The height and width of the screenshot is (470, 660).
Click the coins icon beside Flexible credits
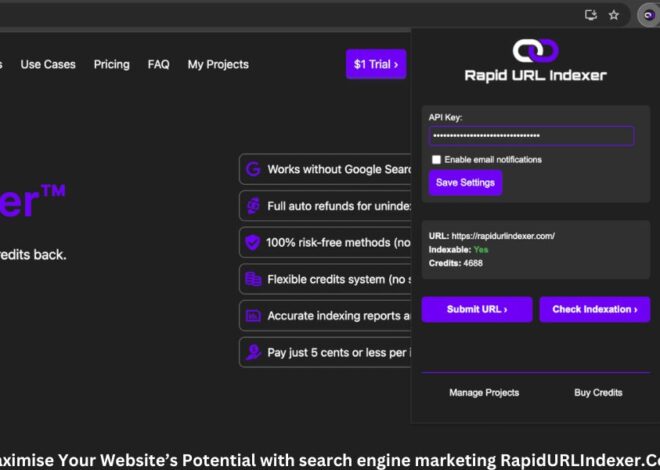pyautogui.click(x=253, y=279)
